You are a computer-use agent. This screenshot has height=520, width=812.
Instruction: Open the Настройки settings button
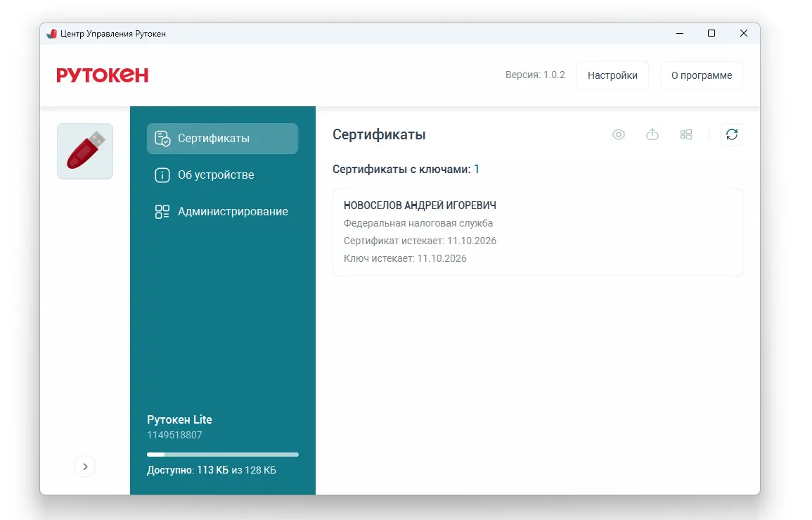coord(612,75)
